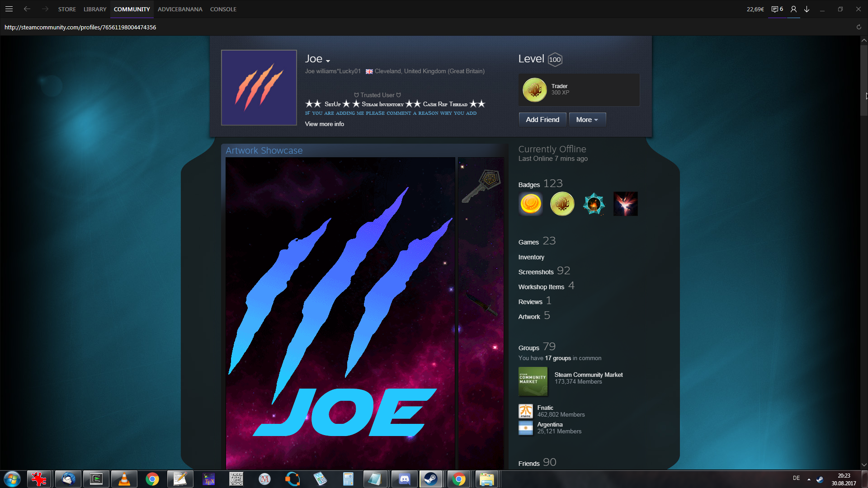Switch to the LIBRARY tab
This screenshot has height=488, width=868.
point(95,9)
